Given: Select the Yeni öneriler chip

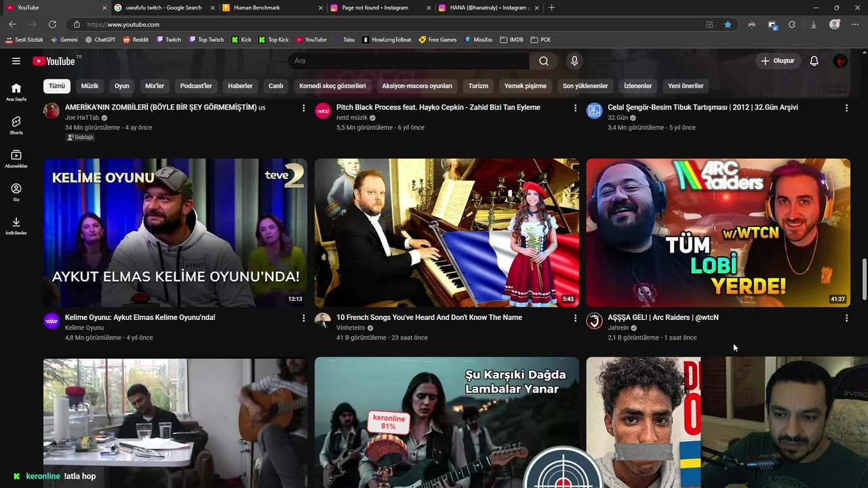Looking at the screenshot, I should [686, 86].
